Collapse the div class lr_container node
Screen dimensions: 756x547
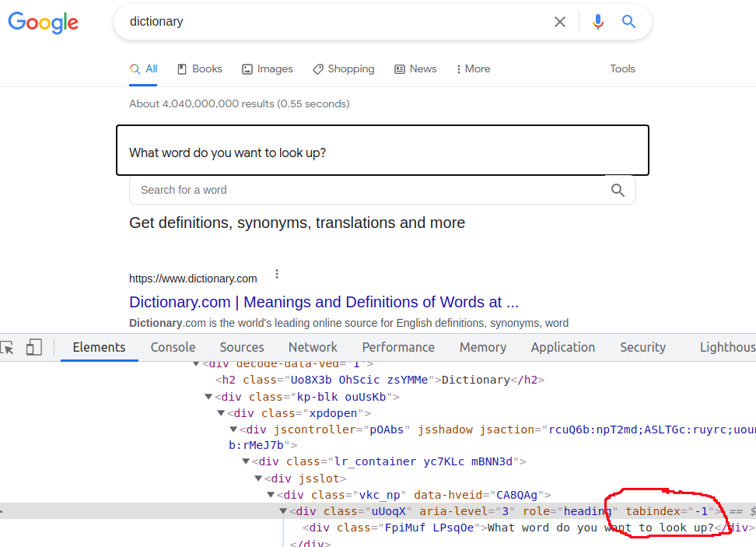(x=246, y=461)
